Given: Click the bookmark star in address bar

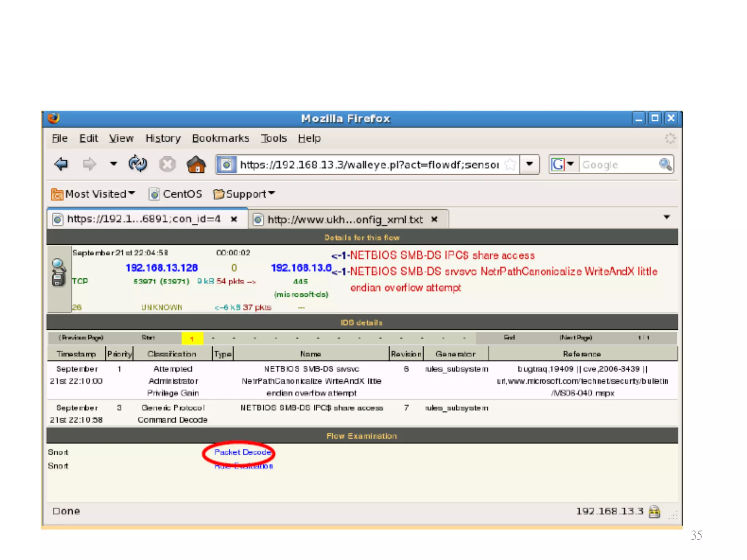Looking at the screenshot, I should click(510, 164).
